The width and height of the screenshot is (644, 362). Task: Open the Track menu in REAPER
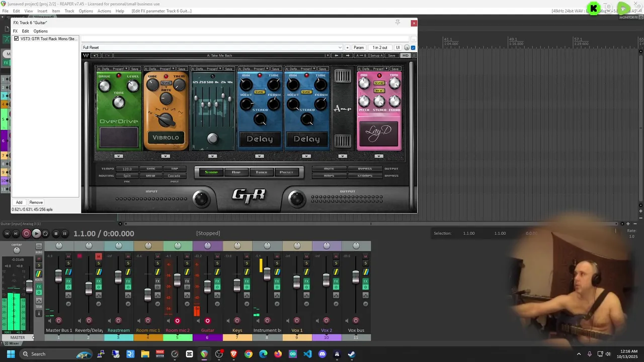(69, 11)
